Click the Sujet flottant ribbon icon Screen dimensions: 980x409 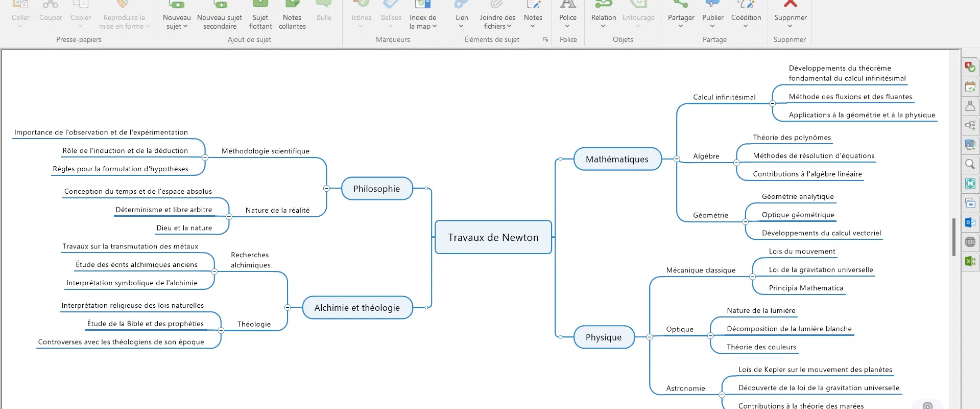(260, 5)
